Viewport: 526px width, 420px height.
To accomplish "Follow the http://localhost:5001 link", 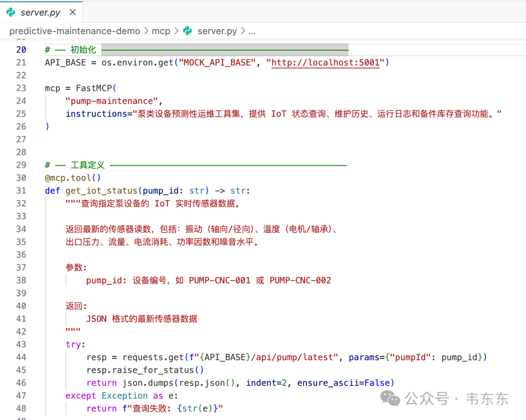I will pos(325,63).
